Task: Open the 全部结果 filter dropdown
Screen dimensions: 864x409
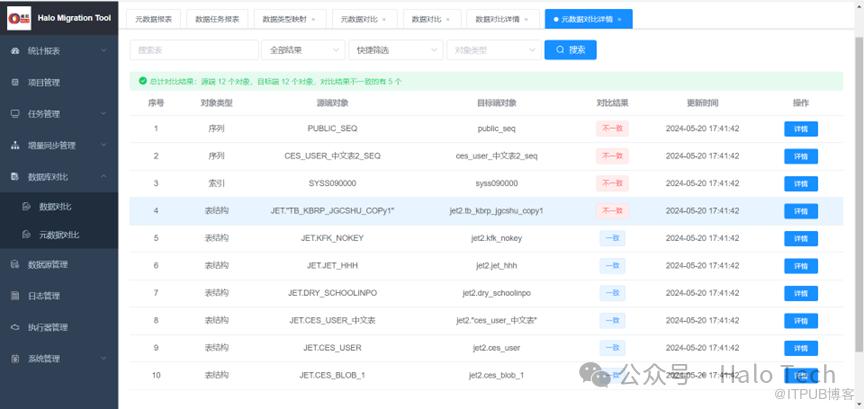Action: click(x=301, y=49)
